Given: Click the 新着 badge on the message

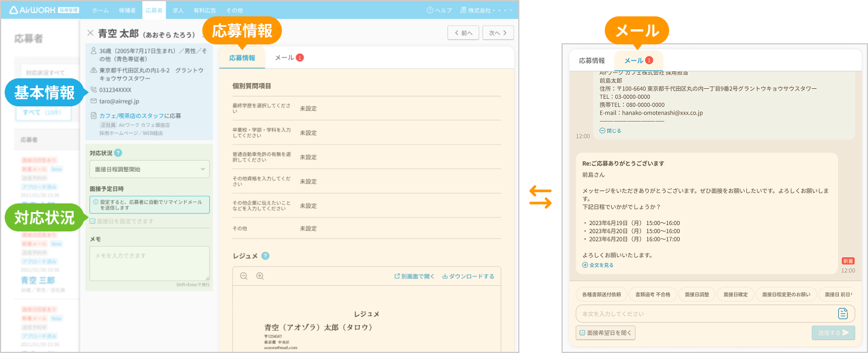Looking at the screenshot, I should point(848,261).
